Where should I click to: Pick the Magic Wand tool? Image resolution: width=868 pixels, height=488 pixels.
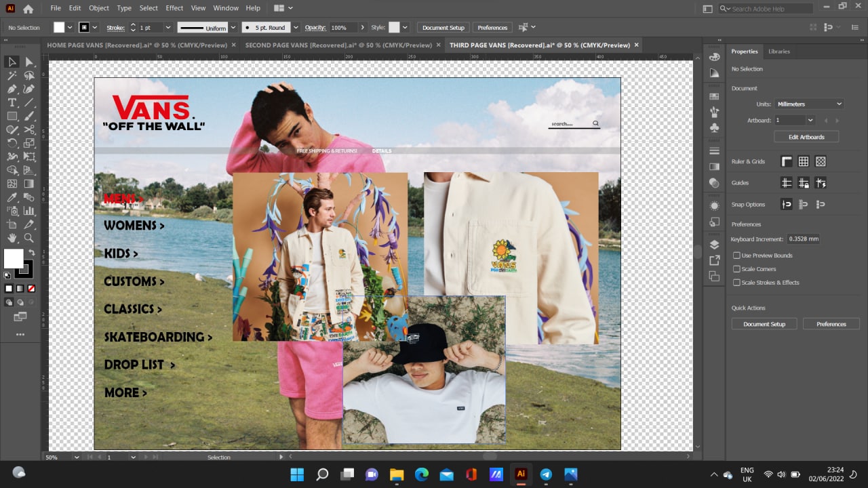pyautogui.click(x=12, y=75)
